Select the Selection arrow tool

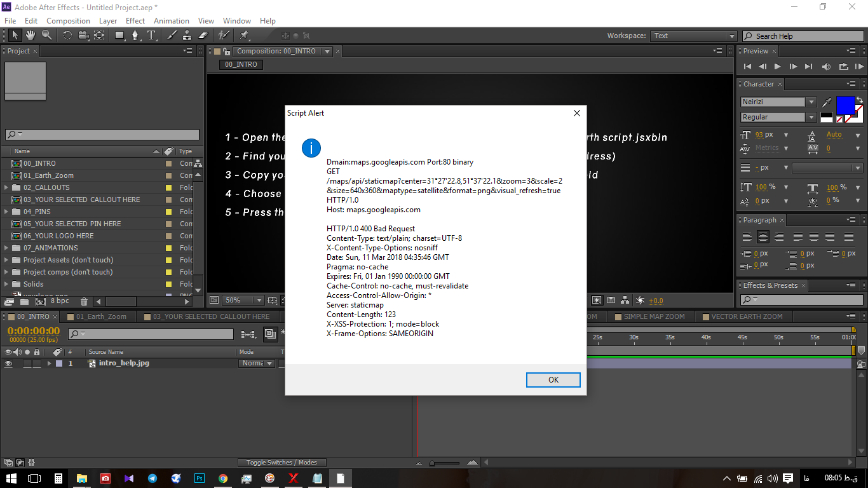[x=15, y=36]
